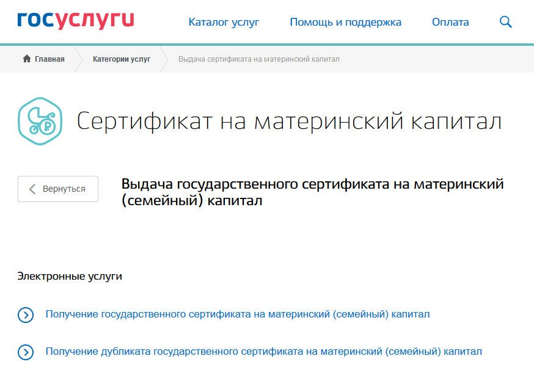Click the Электронные услуги section heading
This screenshot has height=392, width=534.
coord(70,275)
